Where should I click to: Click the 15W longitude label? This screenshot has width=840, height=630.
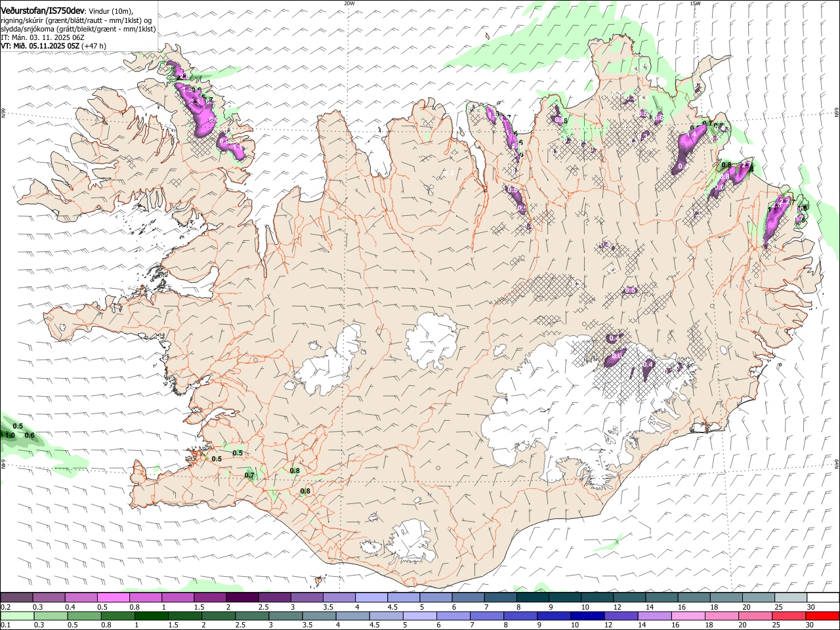(695, 3)
